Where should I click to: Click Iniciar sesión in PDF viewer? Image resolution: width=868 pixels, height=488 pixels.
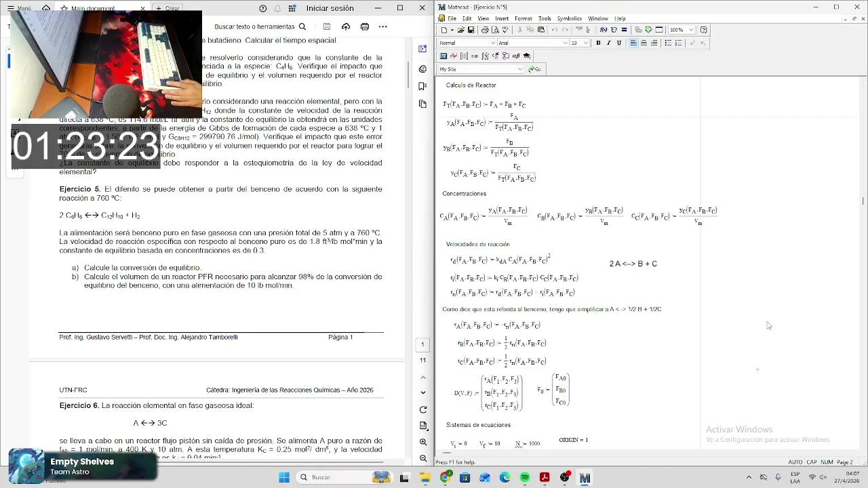tap(330, 8)
